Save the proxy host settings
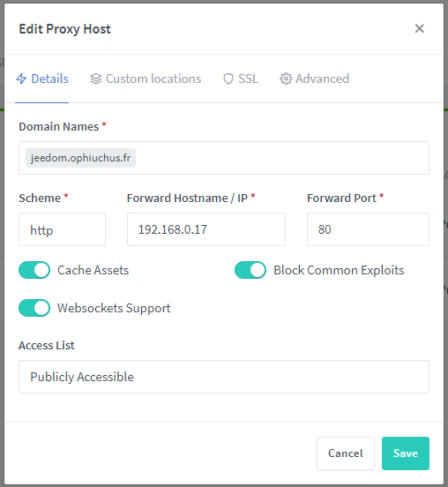The height and width of the screenshot is (487, 448). [406, 453]
